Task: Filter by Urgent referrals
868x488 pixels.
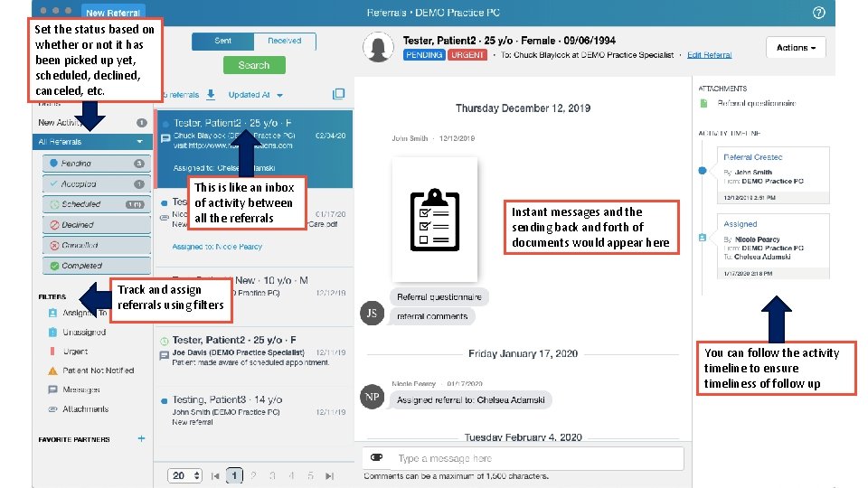Action: (75, 352)
